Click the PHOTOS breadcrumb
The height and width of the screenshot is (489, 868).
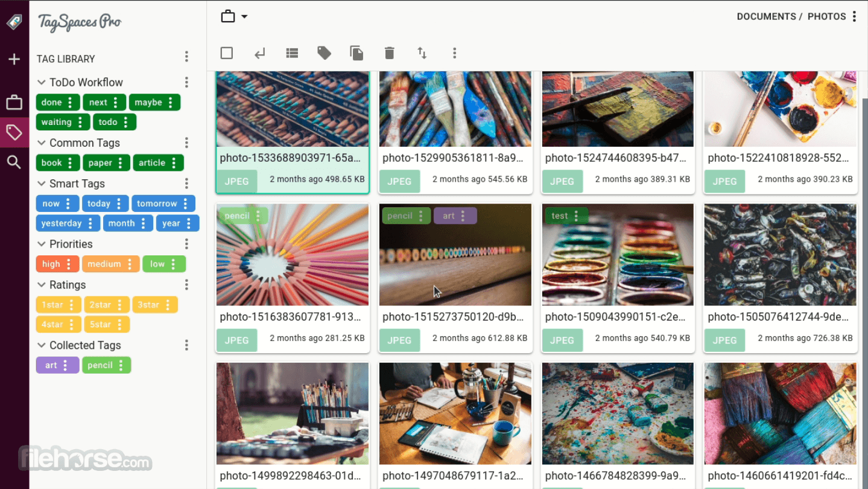click(826, 16)
